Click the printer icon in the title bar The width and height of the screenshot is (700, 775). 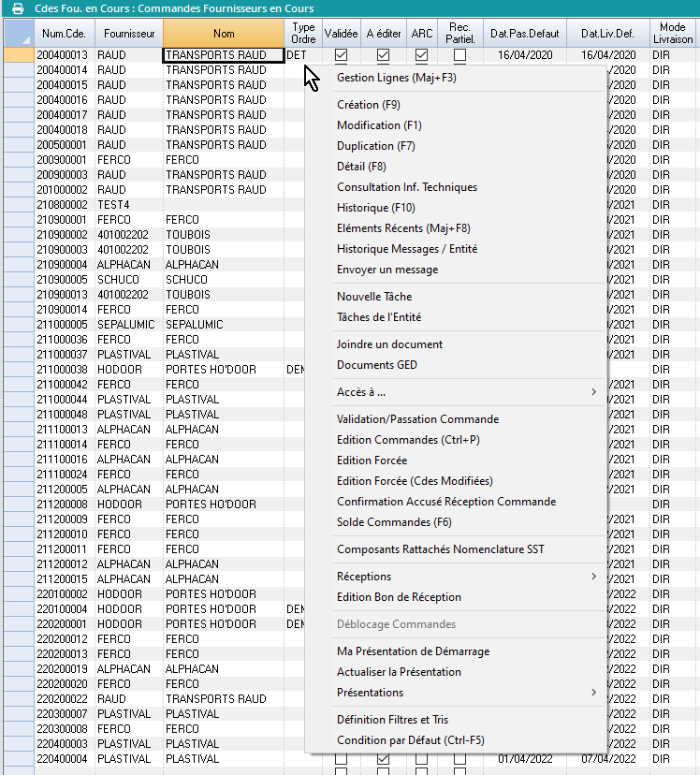(x=17, y=8)
